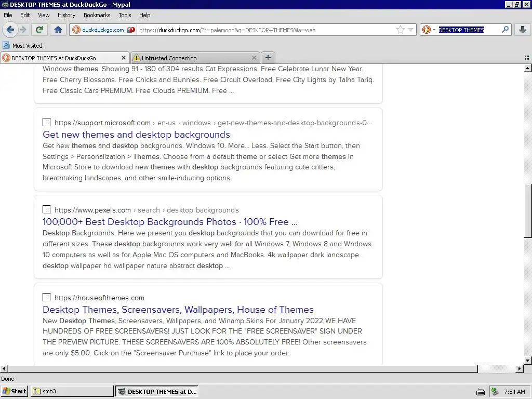The width and height of the screenshot is (532, 399).
Task: Click the horizontal scrollbar right arrow
Action: click(x=520, y=368)
